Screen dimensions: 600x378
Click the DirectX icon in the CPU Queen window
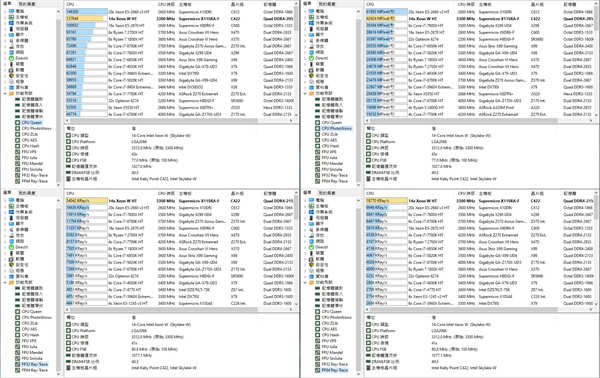point(11,58)
